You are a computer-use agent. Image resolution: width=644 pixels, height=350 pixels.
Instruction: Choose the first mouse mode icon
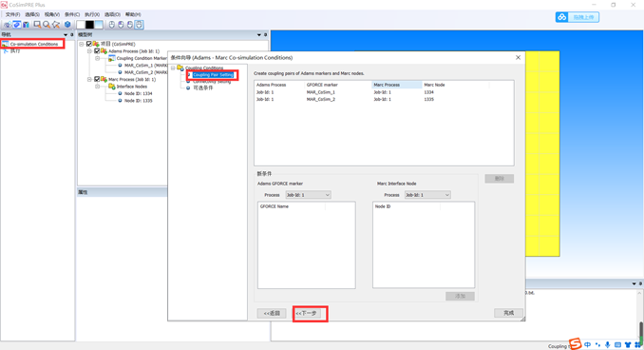pyautogui.click(x=112, y=25)
